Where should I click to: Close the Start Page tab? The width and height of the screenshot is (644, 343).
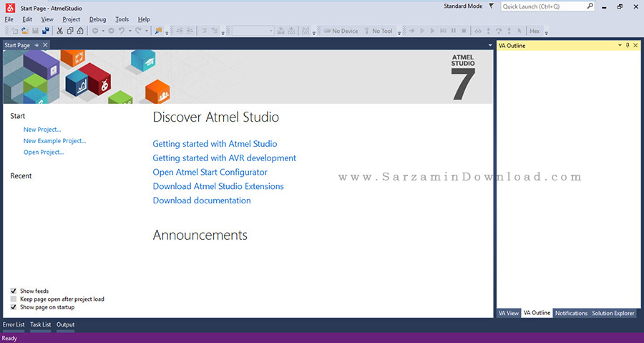(45, 45)
